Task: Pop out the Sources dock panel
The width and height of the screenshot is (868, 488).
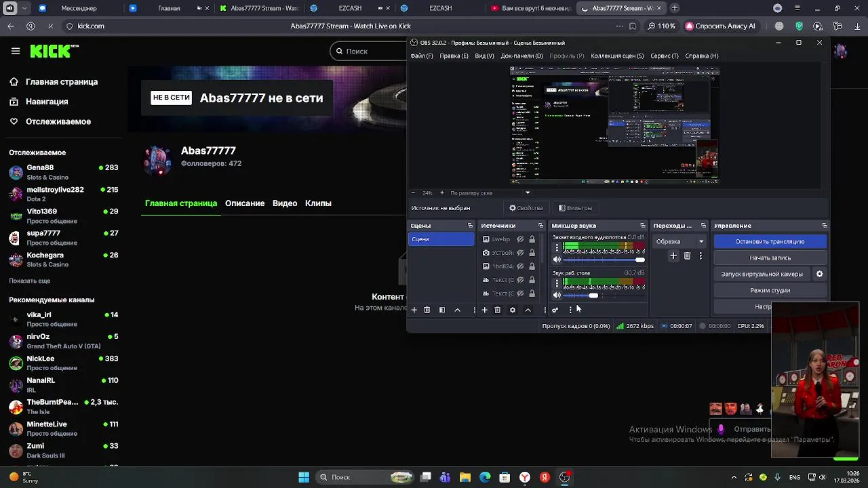Action: 540,226
